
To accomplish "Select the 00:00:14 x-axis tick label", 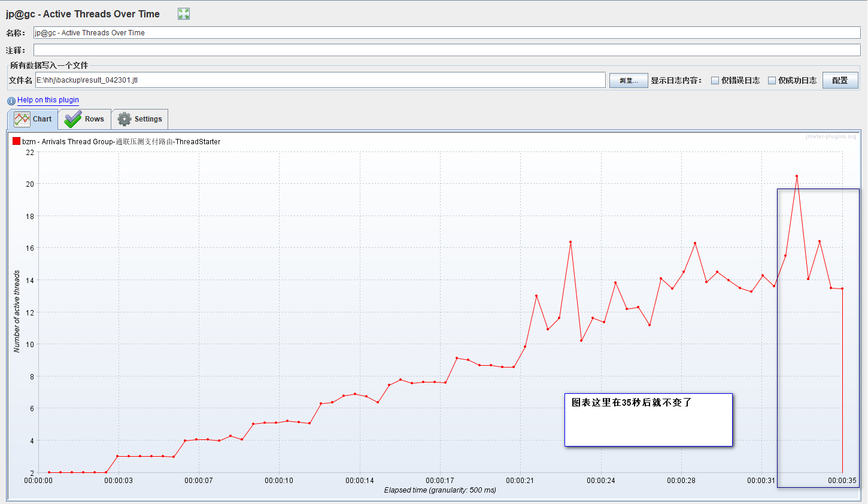I will coord(360,481).
